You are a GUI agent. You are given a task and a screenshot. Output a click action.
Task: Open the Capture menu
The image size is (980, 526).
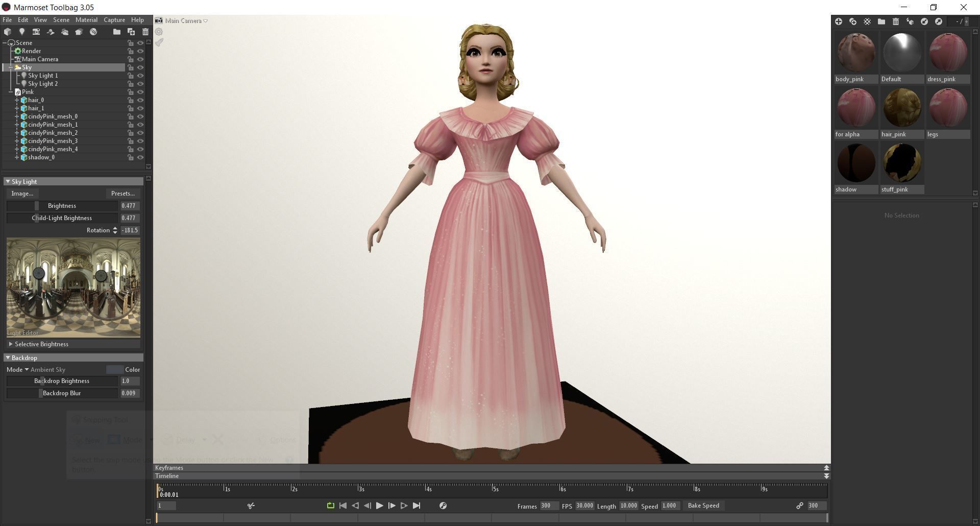click(114, 20)
